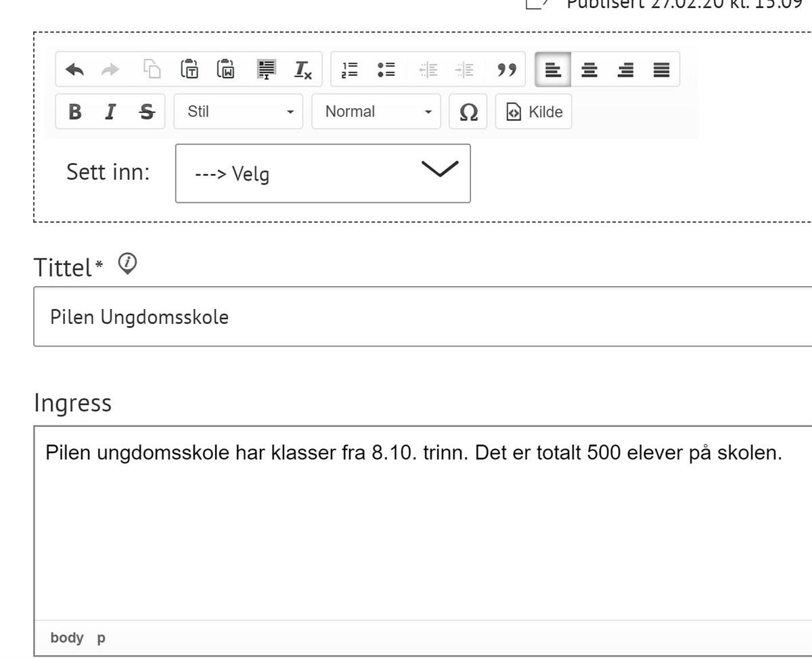Center align the text
The width and height of the screenshot is (812, 658).
[589, 70]
